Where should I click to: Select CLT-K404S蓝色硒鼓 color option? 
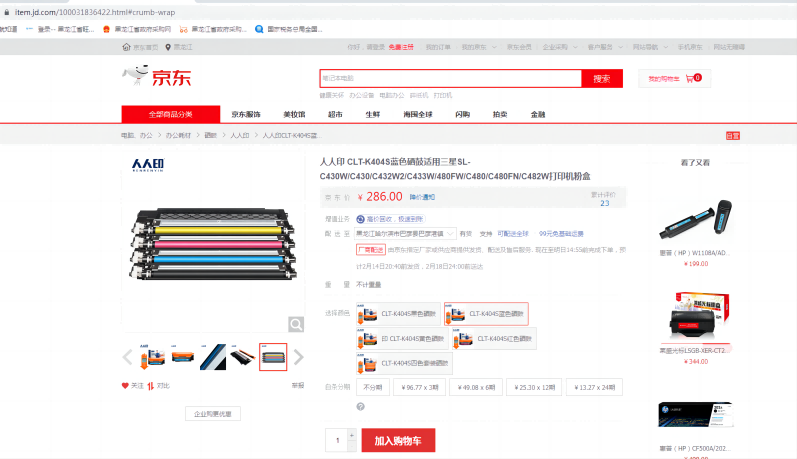click(x=486, y=314)
